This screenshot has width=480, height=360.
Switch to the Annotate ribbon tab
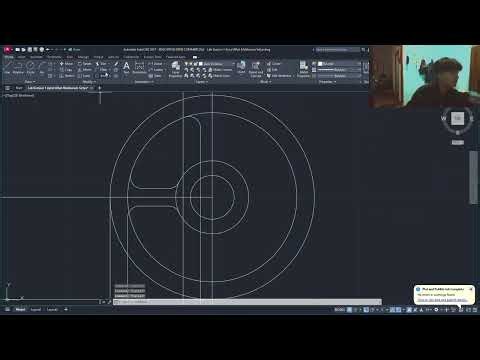point(36,57)
